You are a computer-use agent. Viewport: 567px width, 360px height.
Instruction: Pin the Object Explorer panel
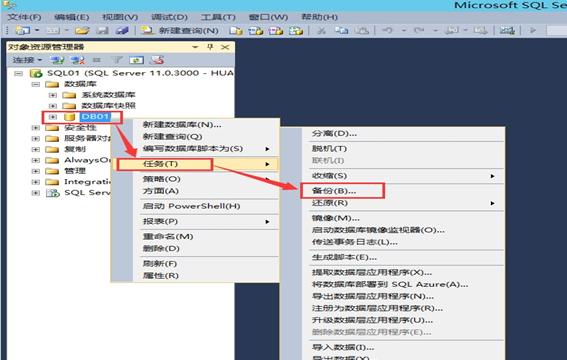(210, 47)
